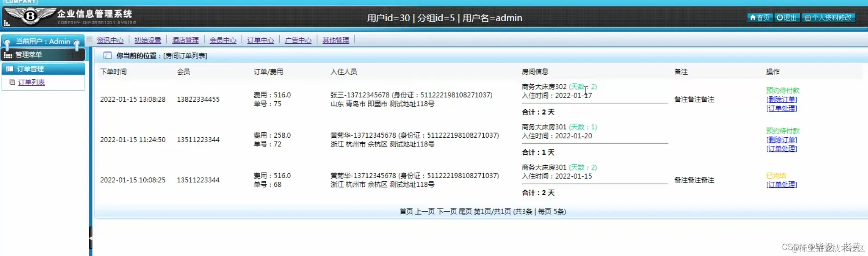
Task: Process order number 68 via 订单处理
Action: pyautogui.click(x=781, y=184)
